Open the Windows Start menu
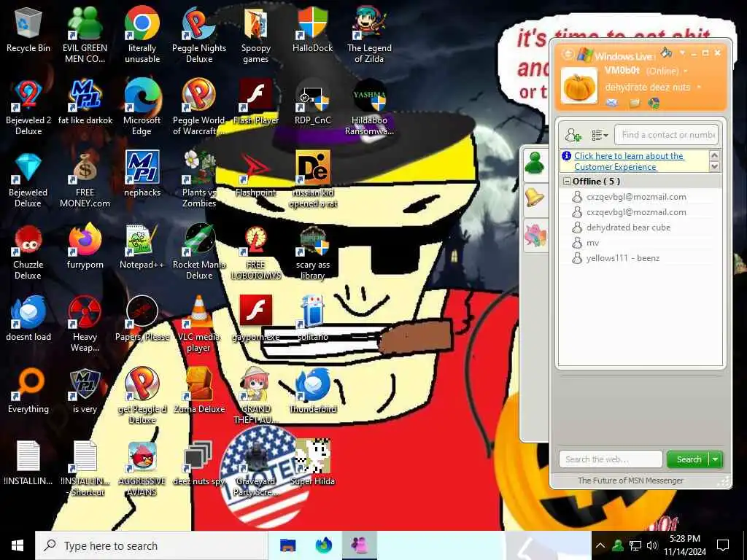 pyautogui.click(x=18, y=545)
